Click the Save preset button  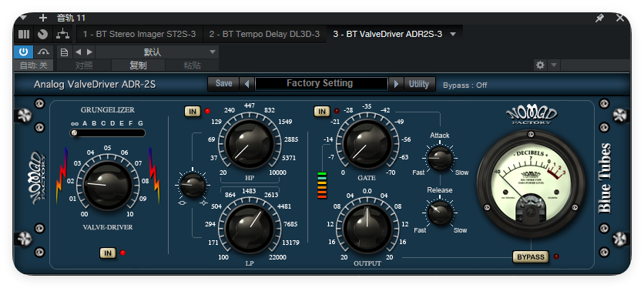click(x=223, y=83)
